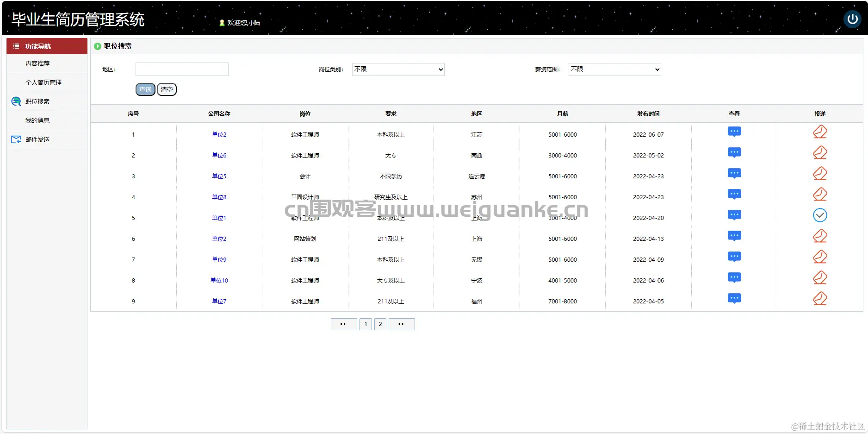This screenshot has height=434, width=868.
Task: Click date cell 2022-06-07
Action: [x=648, y=135]
